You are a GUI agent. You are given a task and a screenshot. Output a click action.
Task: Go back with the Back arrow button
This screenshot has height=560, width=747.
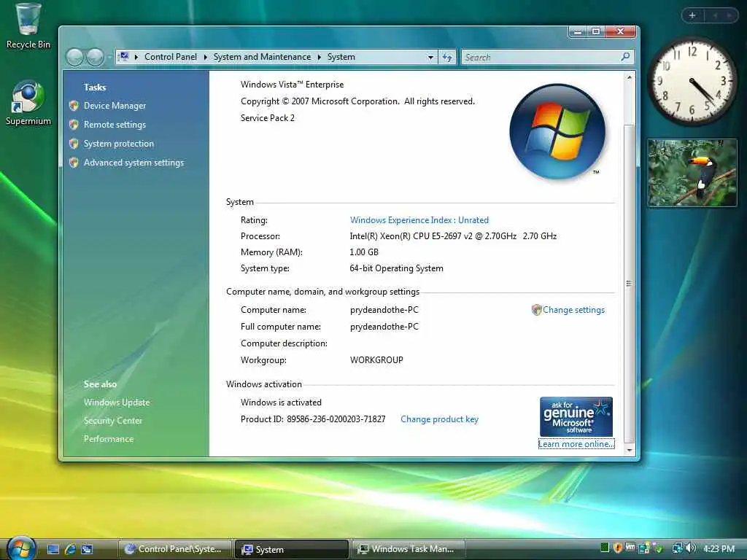tap(75, 57)
